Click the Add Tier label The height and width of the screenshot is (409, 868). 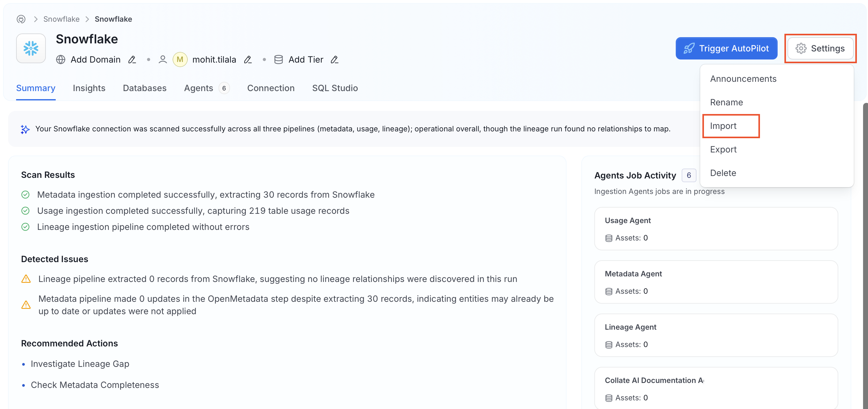[306, 60]
